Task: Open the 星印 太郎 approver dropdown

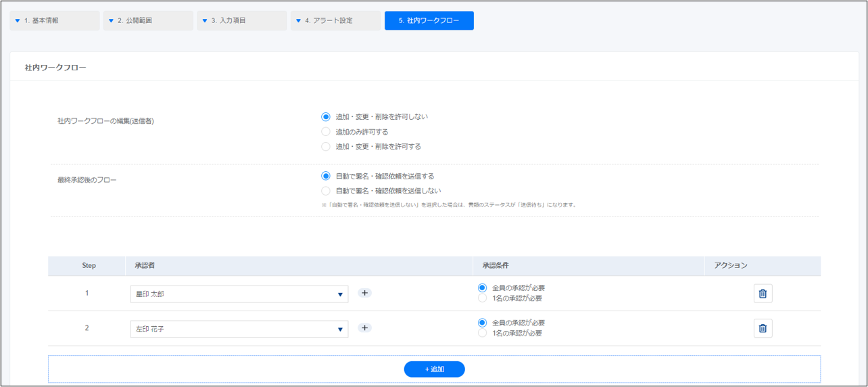Action: pyautogui.click(x=239, y=294)
